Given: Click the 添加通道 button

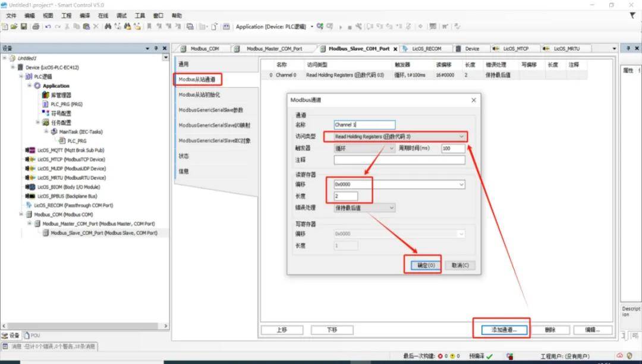Looking at the screenshot, I should pos(501,330).
